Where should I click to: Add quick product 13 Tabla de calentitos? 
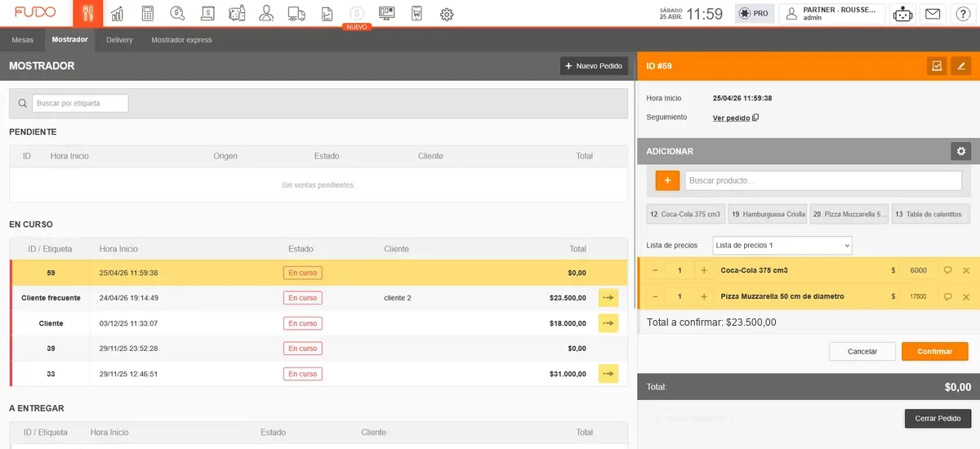(x=930, y=214)
